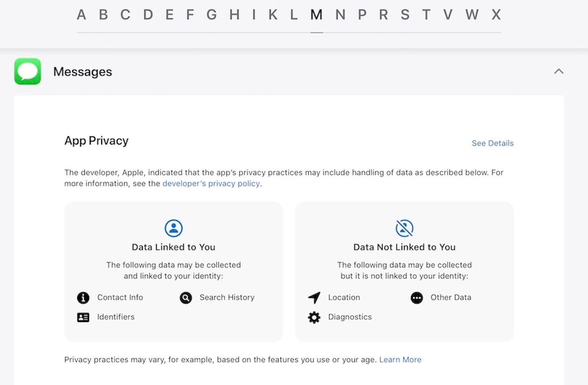Click the Other Data ellipsis icon
Image resolution: width=588 pixels, height=385 pixels.
click(x=417, y=298)
